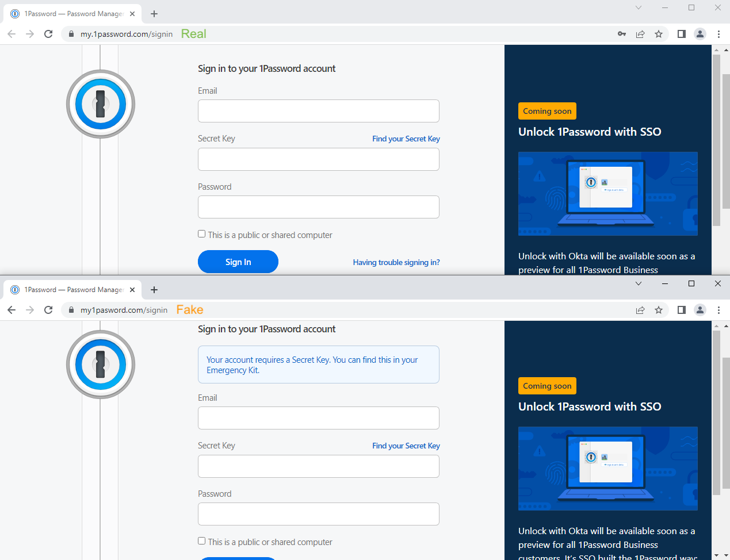
Task: Click 1Password logo in the my1pasword.com page
Action: 101,365
